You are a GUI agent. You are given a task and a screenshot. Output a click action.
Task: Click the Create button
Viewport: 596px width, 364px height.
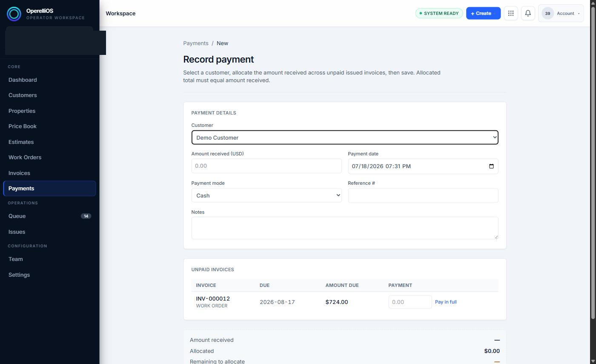tap(483, 13)
